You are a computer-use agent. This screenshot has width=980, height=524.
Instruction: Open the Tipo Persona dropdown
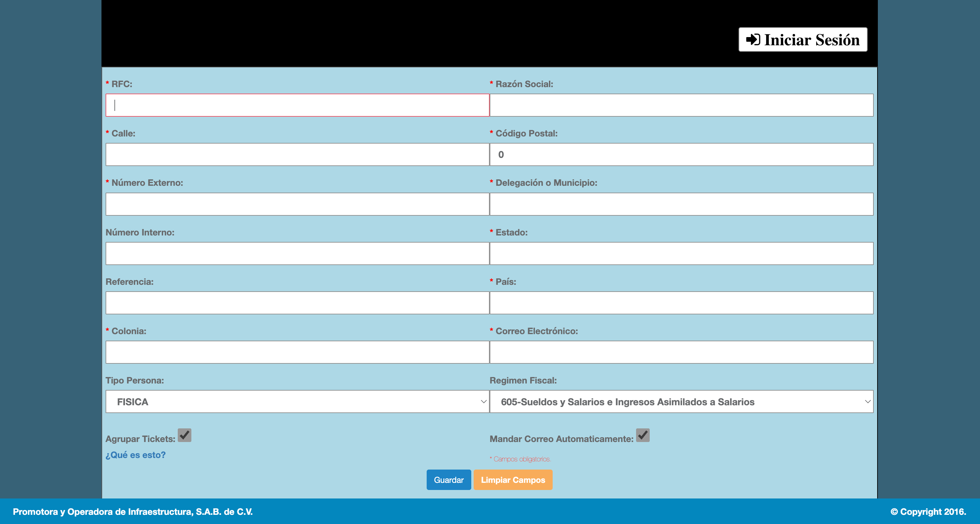(297, 402)
